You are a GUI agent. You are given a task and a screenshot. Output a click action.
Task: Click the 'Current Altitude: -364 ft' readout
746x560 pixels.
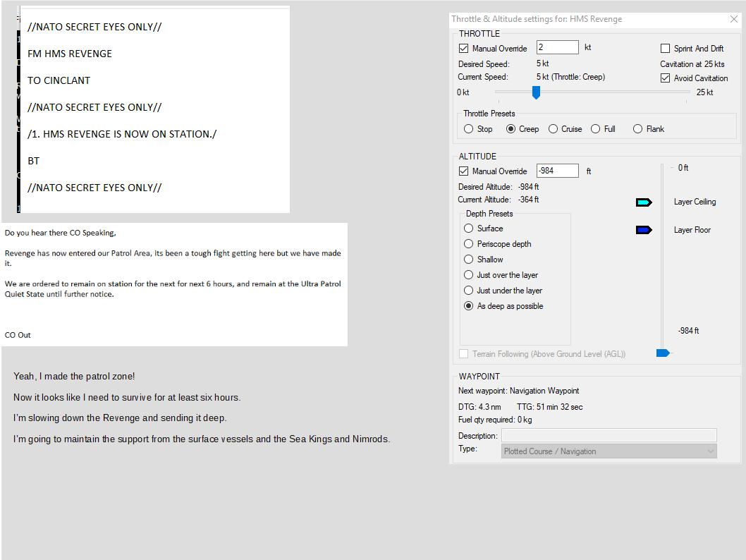point(499,200)
